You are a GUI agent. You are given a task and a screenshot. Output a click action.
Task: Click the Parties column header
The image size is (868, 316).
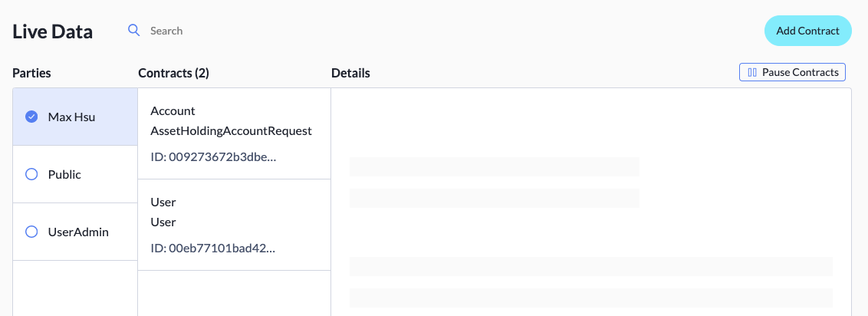(31, 73)
